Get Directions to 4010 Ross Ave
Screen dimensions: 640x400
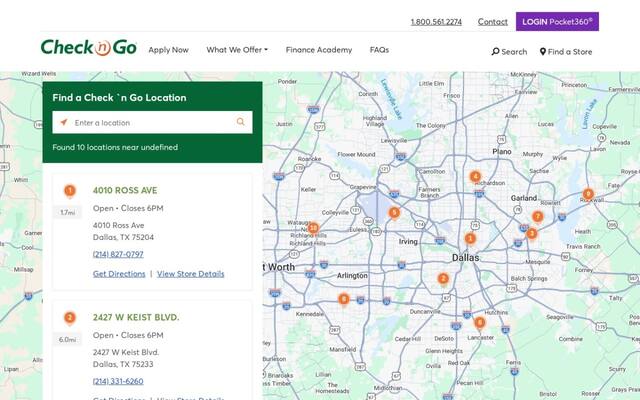click(x=119, y=274)
